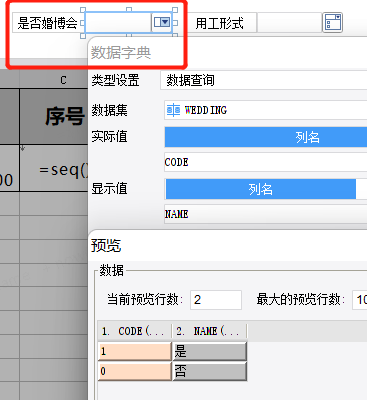Image resolution: width=367 pixels, height=400 pixels.
Task: Select preview cell with CODE value 0
Action: pos(135,371)
